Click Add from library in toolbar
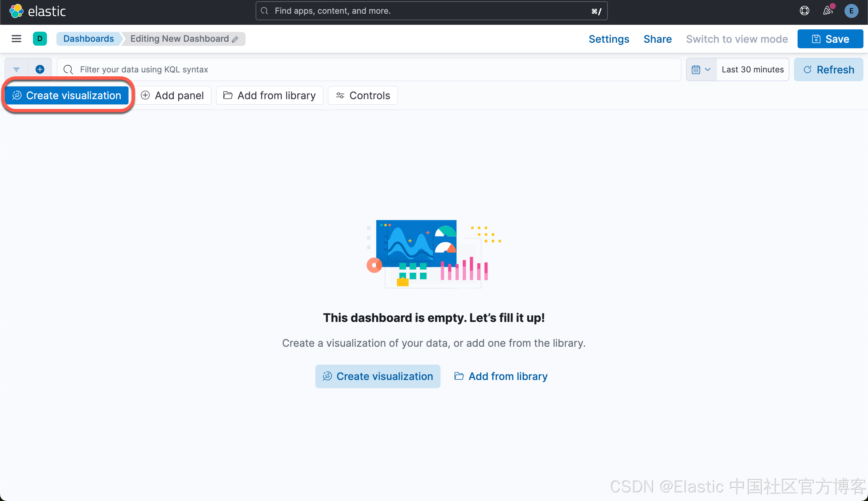868x501 pixels. tap(270, 95)
